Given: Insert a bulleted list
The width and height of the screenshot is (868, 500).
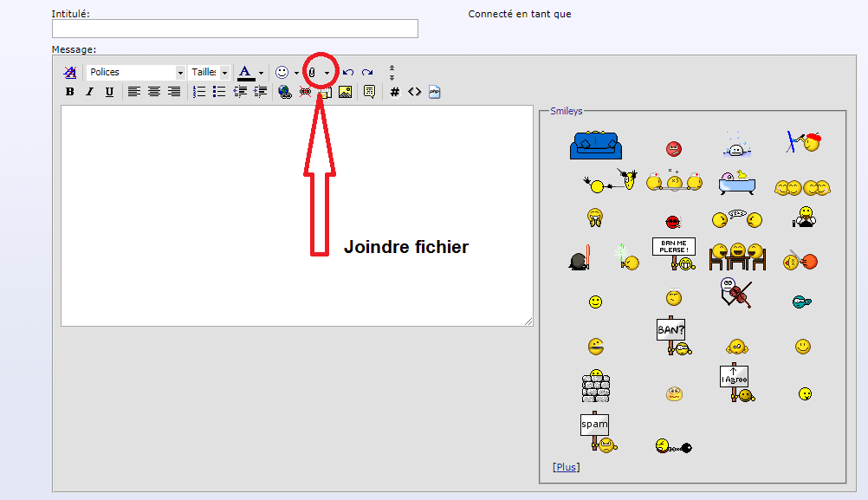Looking at the screenshot, I should (219, 92).
